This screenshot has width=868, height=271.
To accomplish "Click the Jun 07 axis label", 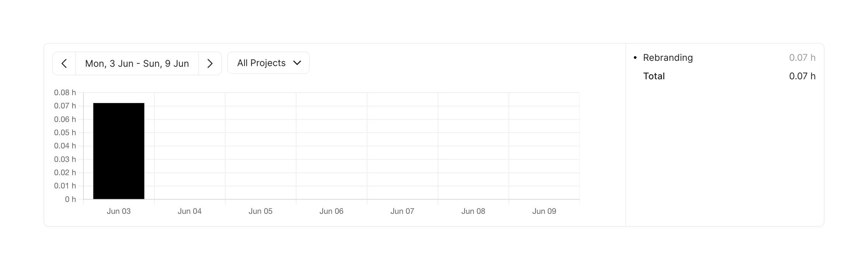I will coord(402,211).
